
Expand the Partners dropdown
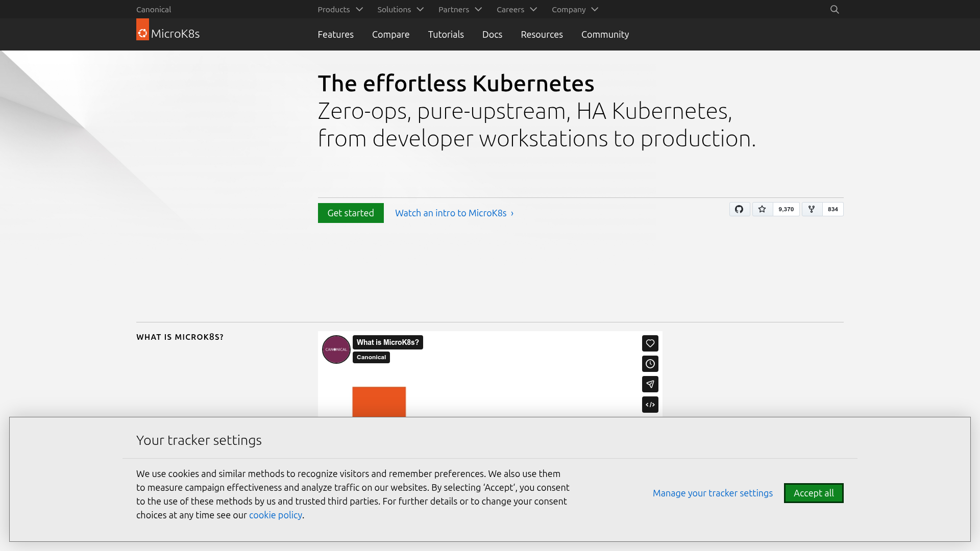click(x=460, y=9)
